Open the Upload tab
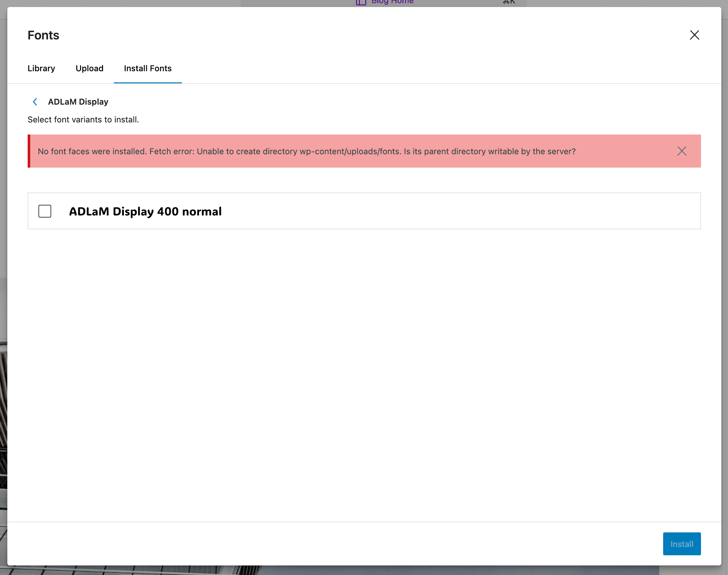 click(89, 68)
